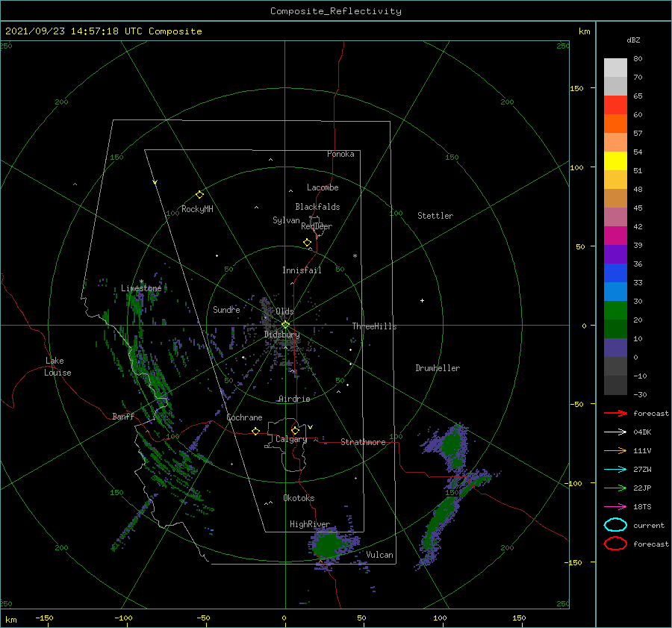Click the 10 dBZ slate purple swatch
672x628 pixels.
(x=615, y=348)
